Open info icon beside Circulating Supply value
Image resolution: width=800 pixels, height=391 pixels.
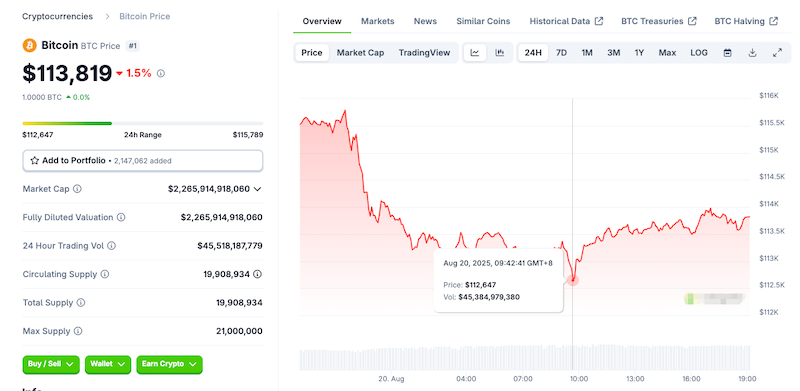tap(258, 274)
